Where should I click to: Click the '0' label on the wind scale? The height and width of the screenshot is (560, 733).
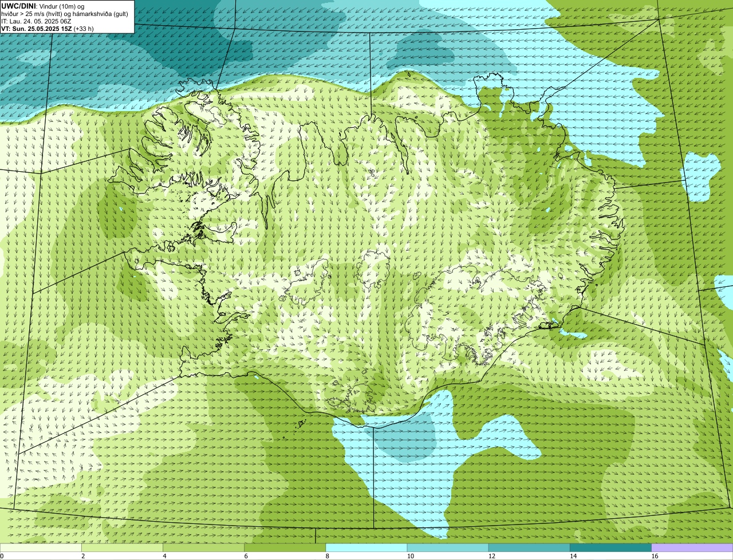pos(2,556)
